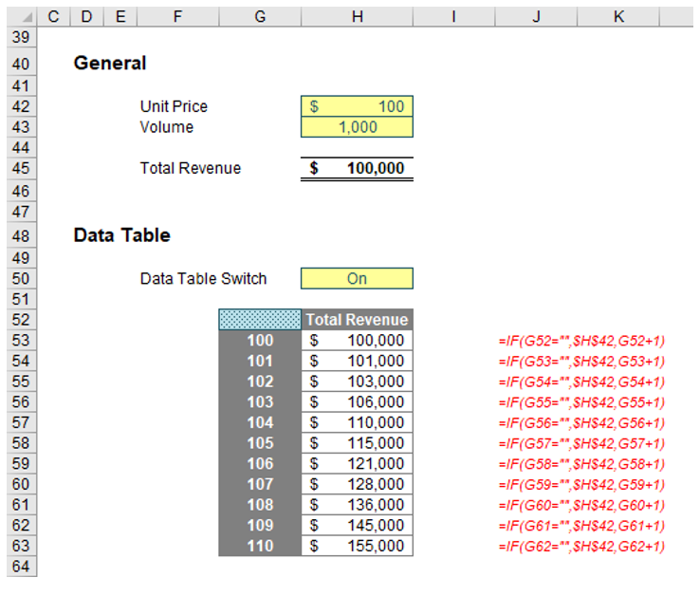The image size is (700, 596).
Task: Select the data table cell with price 103
Action: (x=260, y=401)
